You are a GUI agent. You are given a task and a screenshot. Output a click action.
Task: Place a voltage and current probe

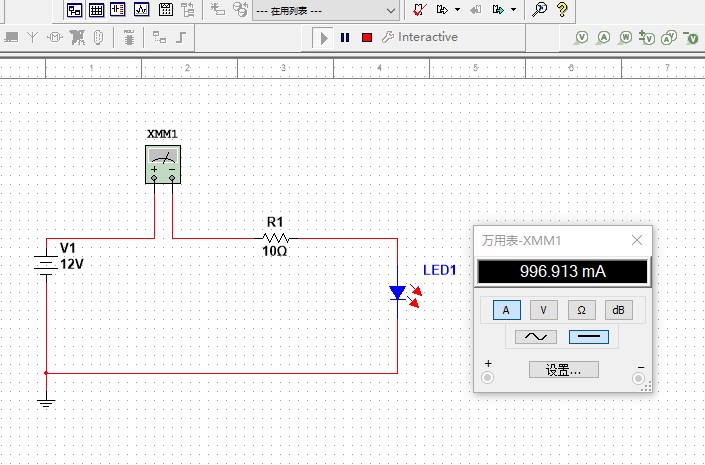point(669,37)
